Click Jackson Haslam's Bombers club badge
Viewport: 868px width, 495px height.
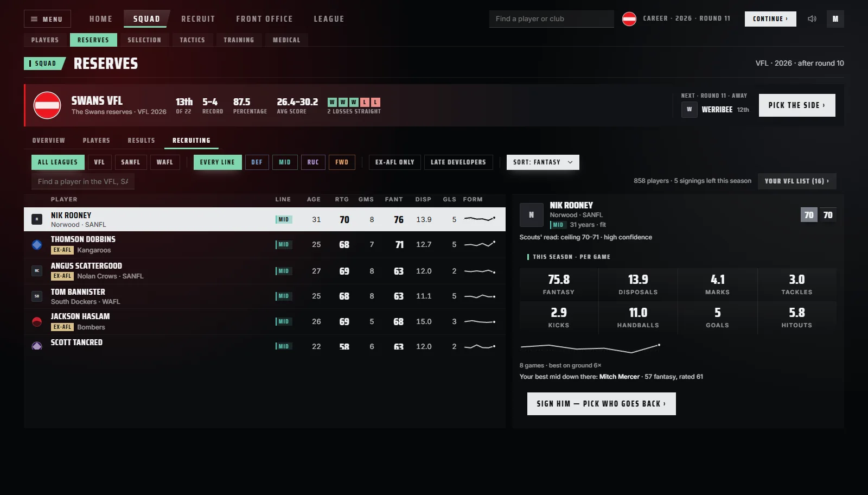[37, 322]
